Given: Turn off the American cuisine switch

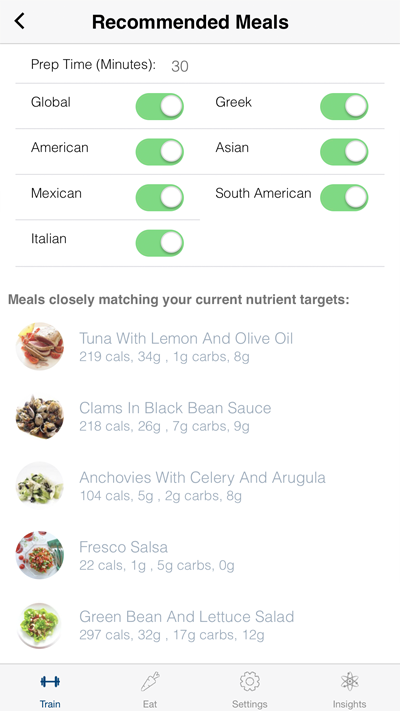Looking at the screenshot, I should [x=160, y=152].
